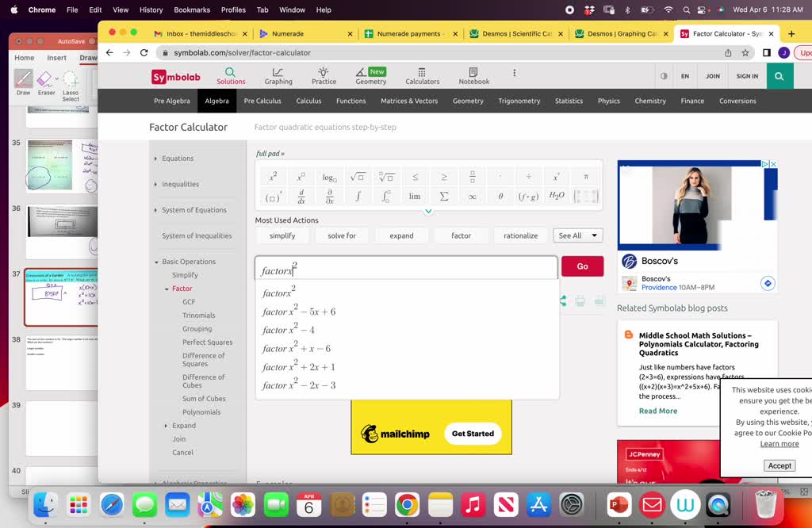Click the integral symbol button
812x528 pixels.
[x=358, y=197]
